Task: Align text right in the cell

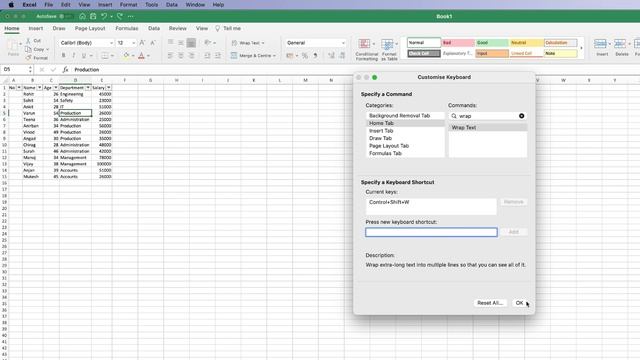Action: [191, 56]
